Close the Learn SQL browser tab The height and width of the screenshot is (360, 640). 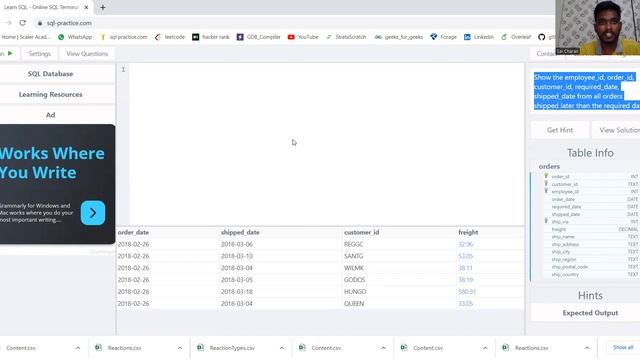[x=86, y=7]
